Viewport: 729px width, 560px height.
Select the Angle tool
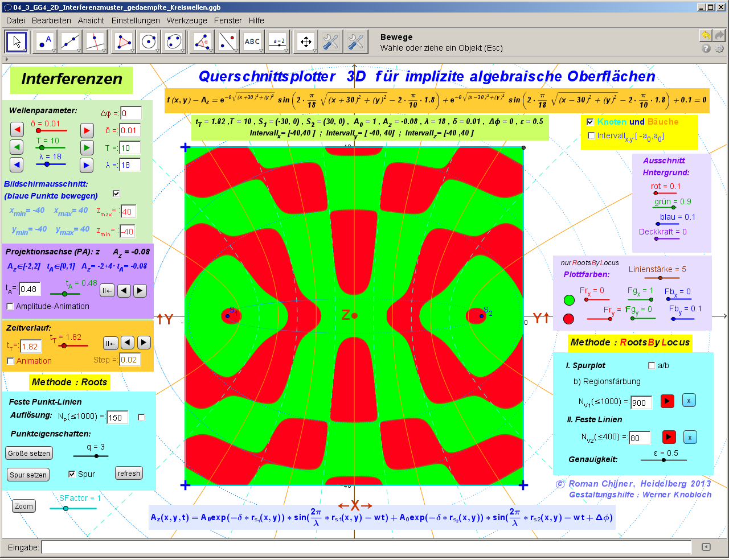pos(200,42)
